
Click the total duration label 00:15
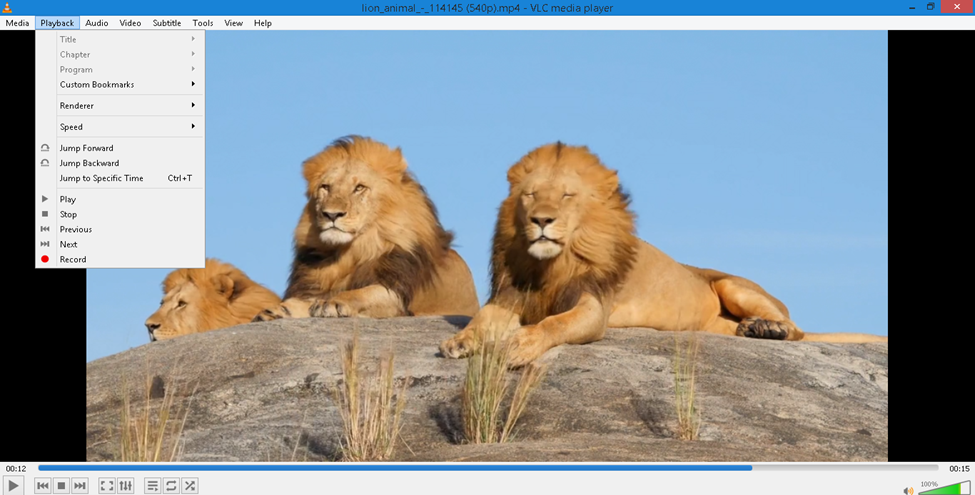(x=959, y=468)
